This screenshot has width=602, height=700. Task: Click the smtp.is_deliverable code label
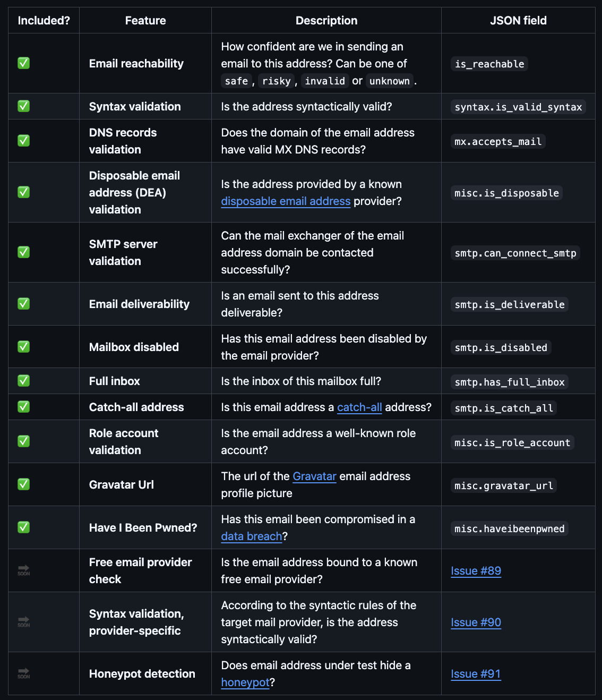(x=510, y=305)
